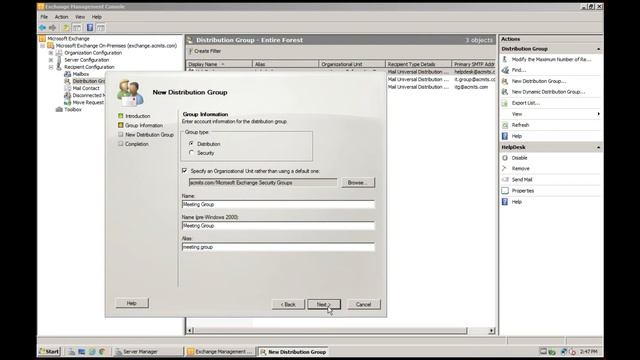Expand the Organization Configuration node
640x360 pixels.
pyautogui.click(x=51, y=53)
